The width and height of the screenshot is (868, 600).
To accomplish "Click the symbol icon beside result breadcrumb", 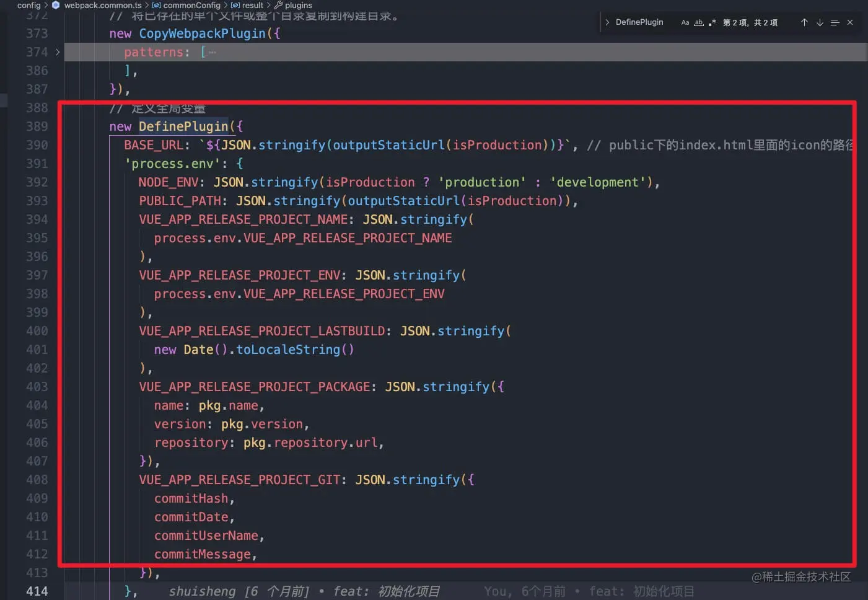I will click(x=235, y=5).
